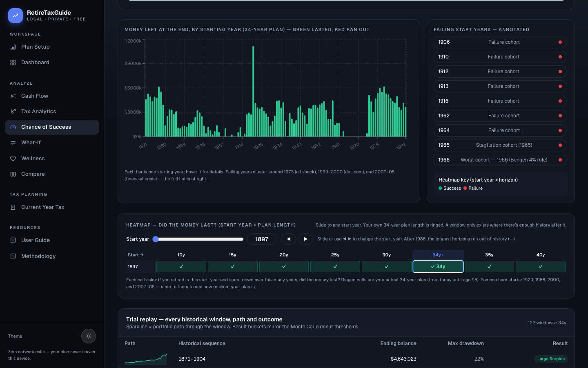Click the Cash Flow sidebar icon
The image size is (588, 368).
(13, 96)
